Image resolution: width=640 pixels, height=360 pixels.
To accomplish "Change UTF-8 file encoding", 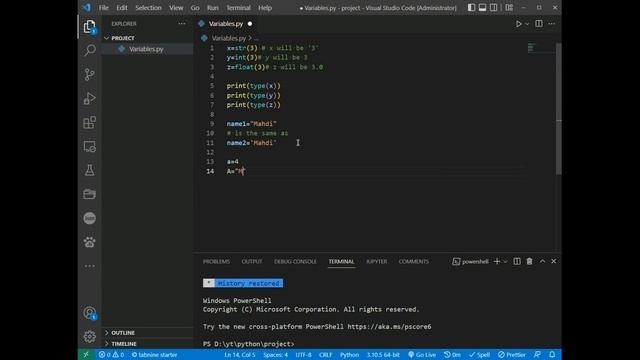I will [x=303, y=355].
